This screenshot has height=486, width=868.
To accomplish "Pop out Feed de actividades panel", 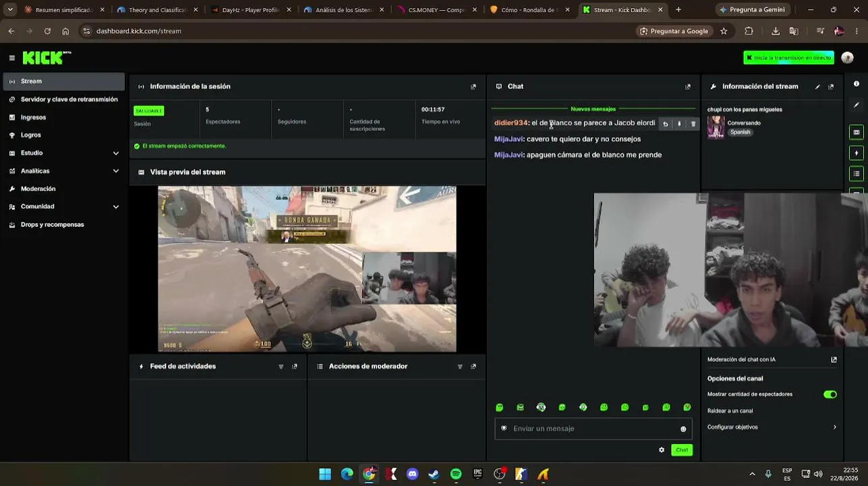I will click(x=294, y=367).
